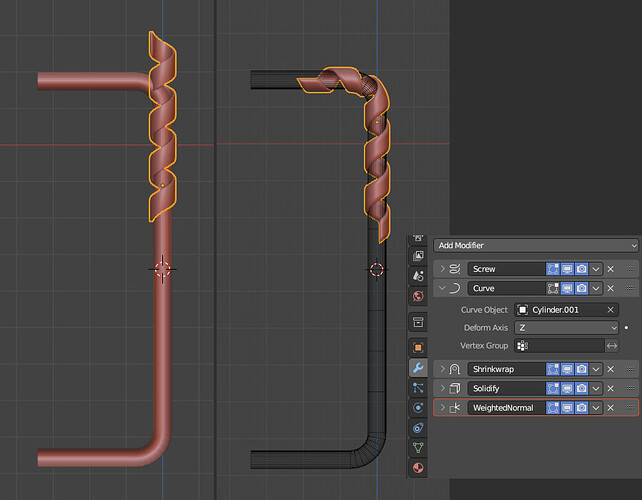Rename the Screw modifier name field

pyautogui.click(x=506, y=269)
